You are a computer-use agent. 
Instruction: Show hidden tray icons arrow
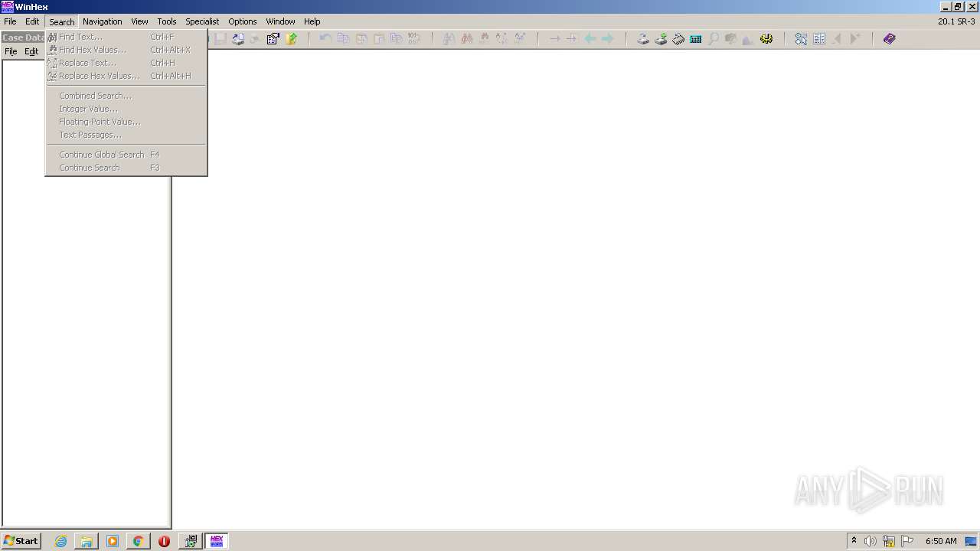854,541
